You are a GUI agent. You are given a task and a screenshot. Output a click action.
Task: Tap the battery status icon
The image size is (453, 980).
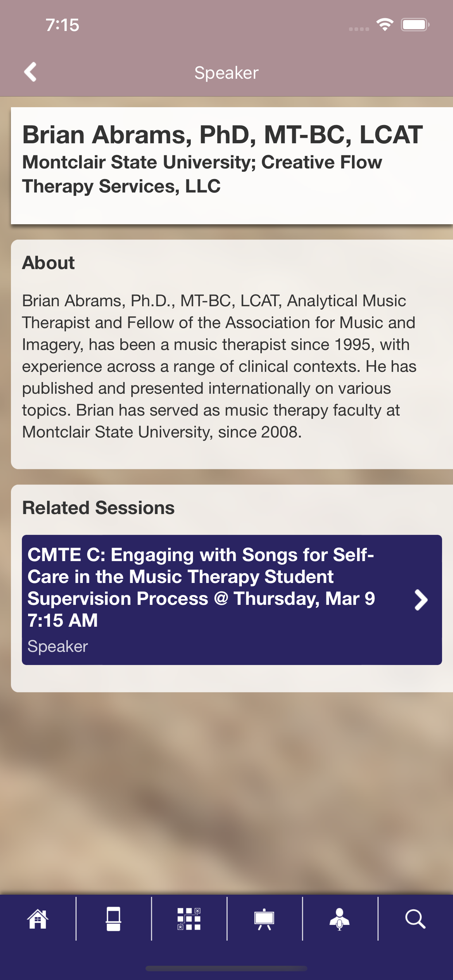[415, 25]
